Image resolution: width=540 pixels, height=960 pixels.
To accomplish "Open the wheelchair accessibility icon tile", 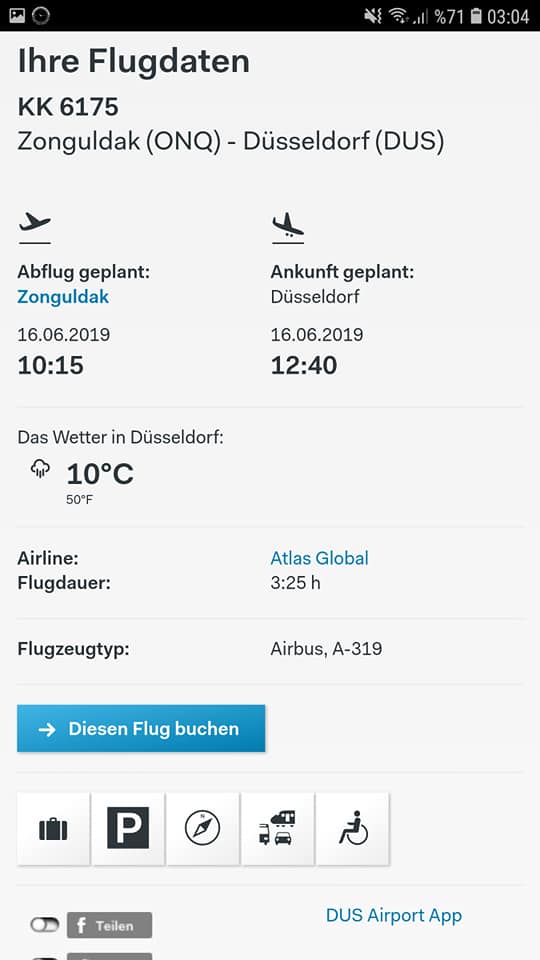I will pos(353,829).
